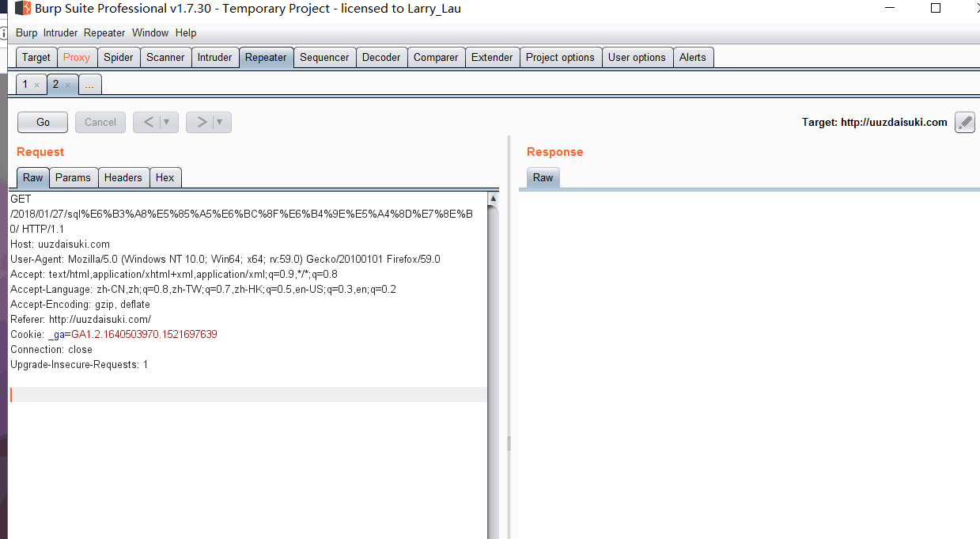
Task: Click the Cookie _ga value
Action: (144, 334)
